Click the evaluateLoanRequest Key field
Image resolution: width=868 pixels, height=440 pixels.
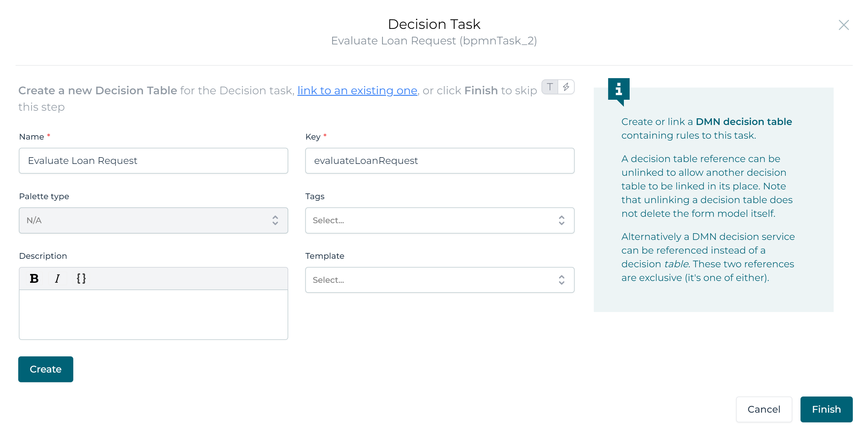(440, 161)
